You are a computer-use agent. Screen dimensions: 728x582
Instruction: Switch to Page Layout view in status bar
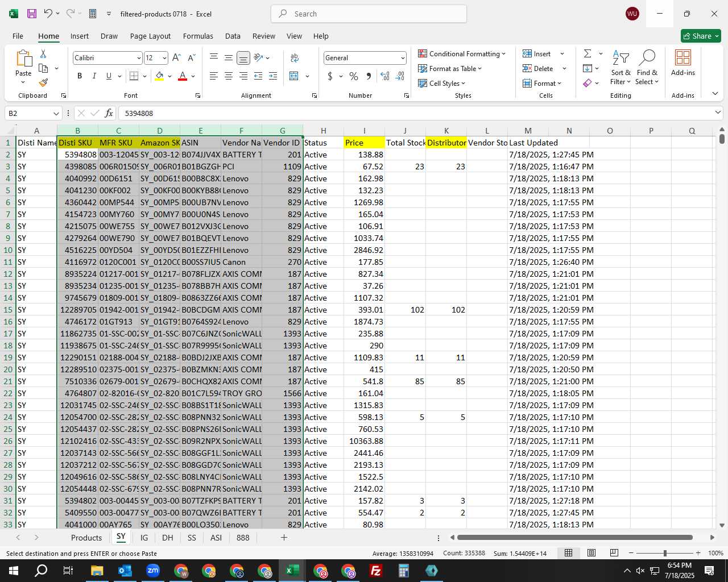[591, 553]
